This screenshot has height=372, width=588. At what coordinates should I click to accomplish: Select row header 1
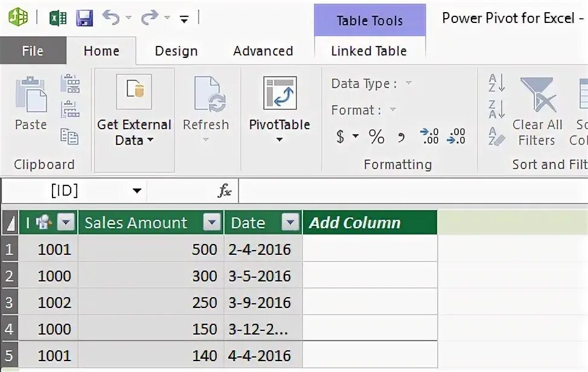(10, 249)
